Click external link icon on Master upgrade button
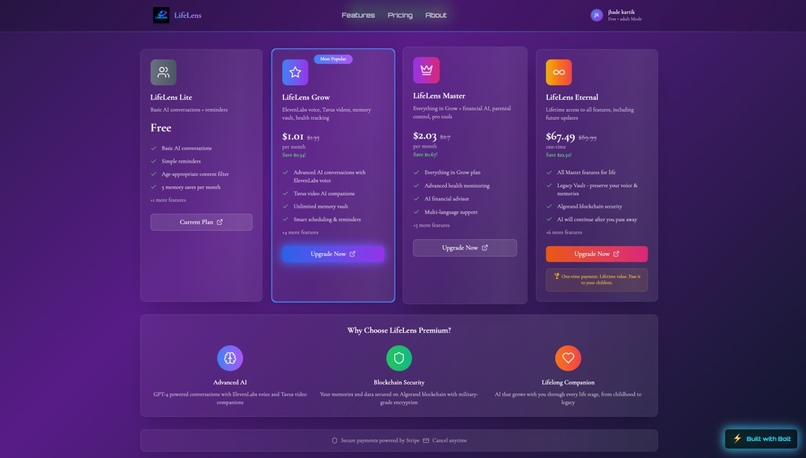 (484, 248)
